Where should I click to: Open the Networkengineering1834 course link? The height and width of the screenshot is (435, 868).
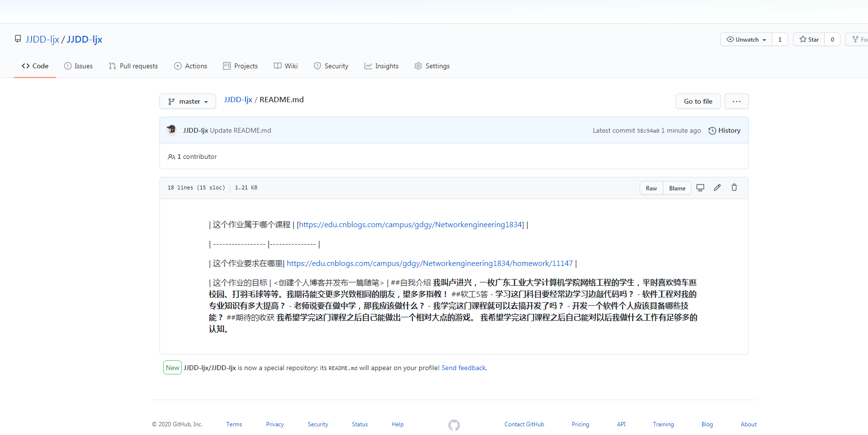coord(410,224)
